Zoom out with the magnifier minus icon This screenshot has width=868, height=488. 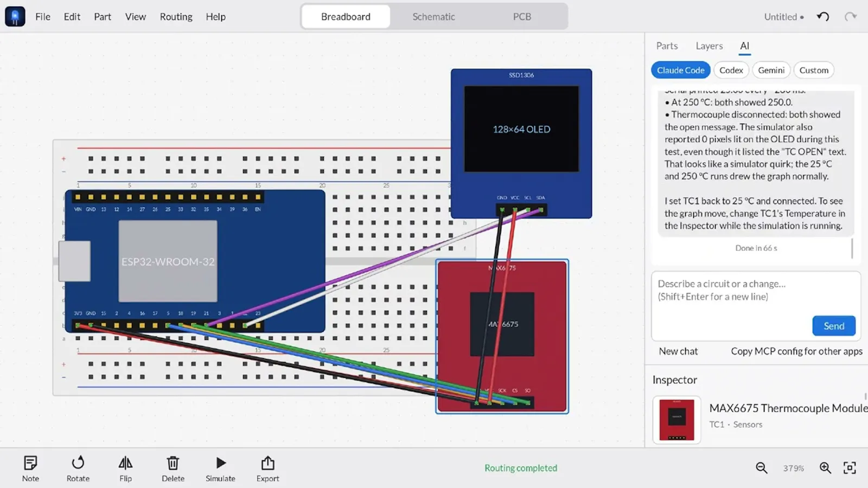point(762,468)
